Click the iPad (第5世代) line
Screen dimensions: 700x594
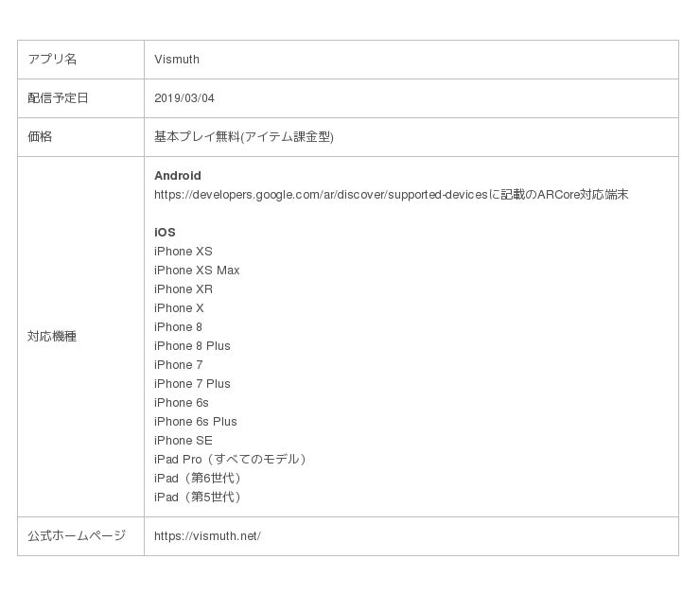[x=199, y=498]
